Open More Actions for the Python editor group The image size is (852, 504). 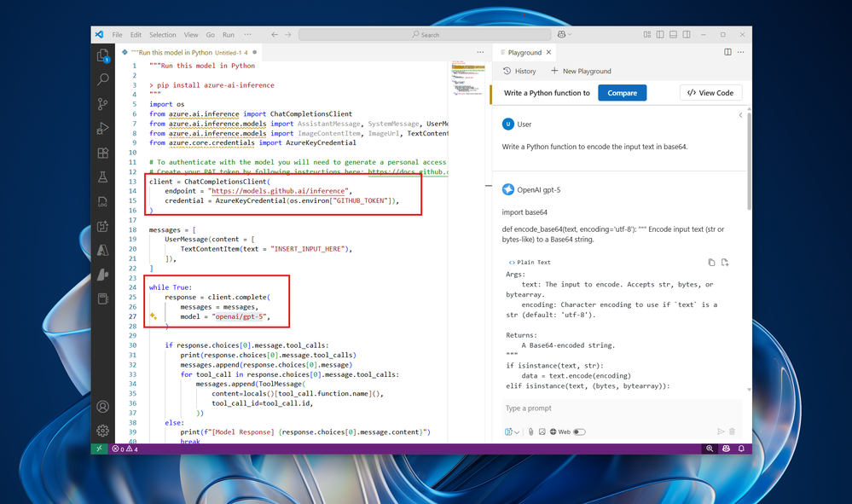[x=480, y=52]
